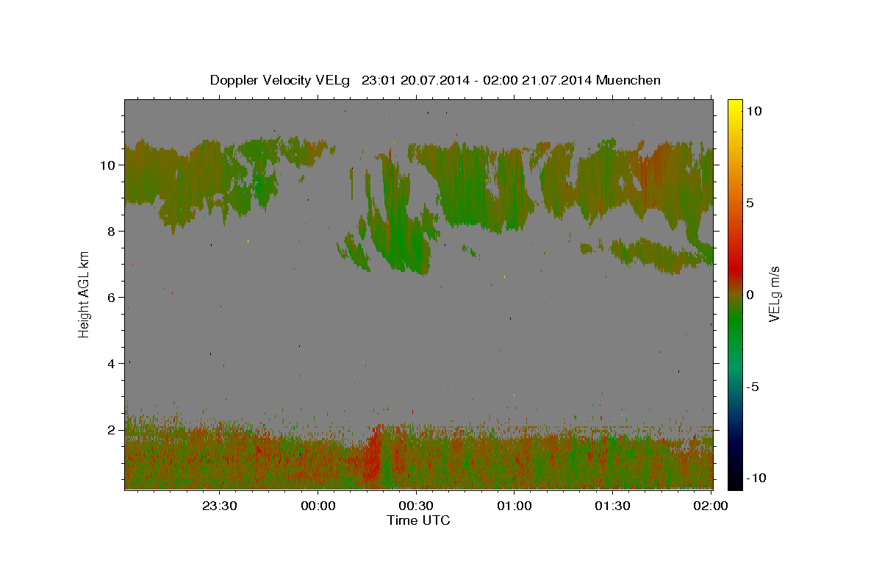The height and width of the screenshot is (588, 882).
Task: Click the 00:00 time tick label
Action: [318, 506]
